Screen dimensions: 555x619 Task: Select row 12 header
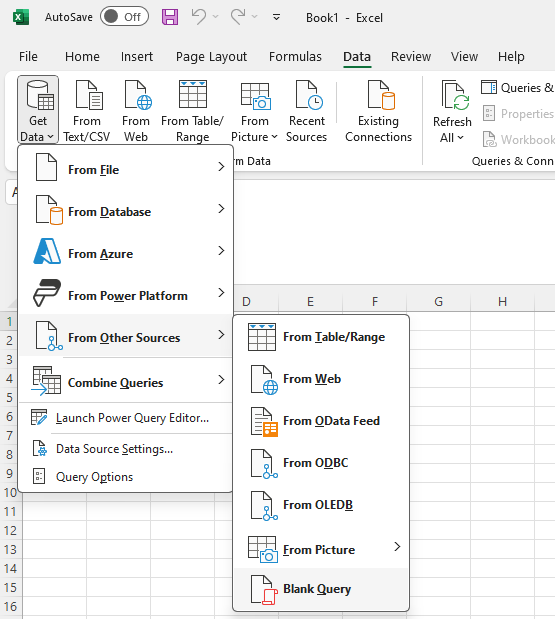[11, 530]
